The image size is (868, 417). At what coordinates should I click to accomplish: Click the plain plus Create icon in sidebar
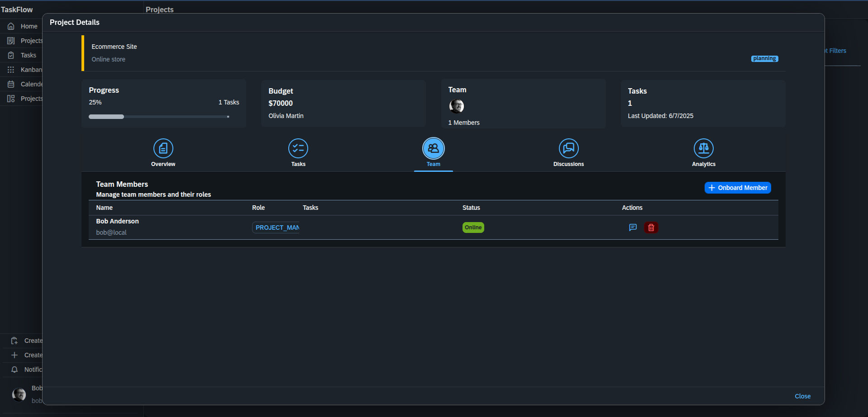click(14, 355)
